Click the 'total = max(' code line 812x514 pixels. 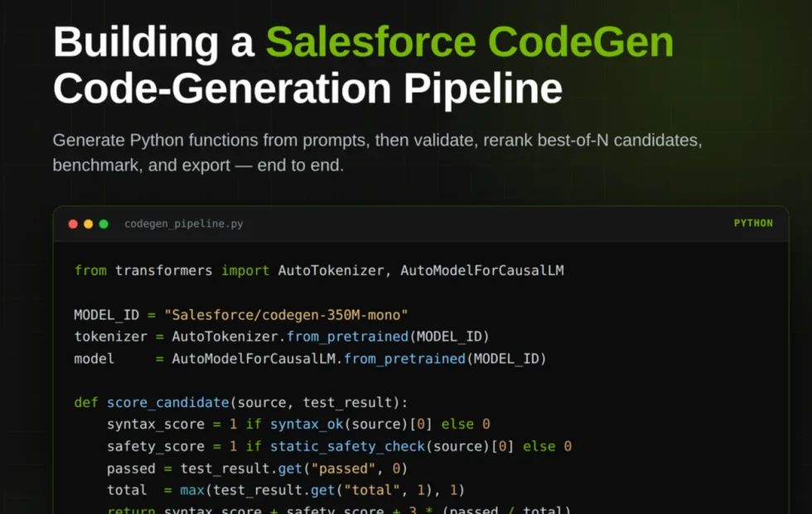[286, 490]
